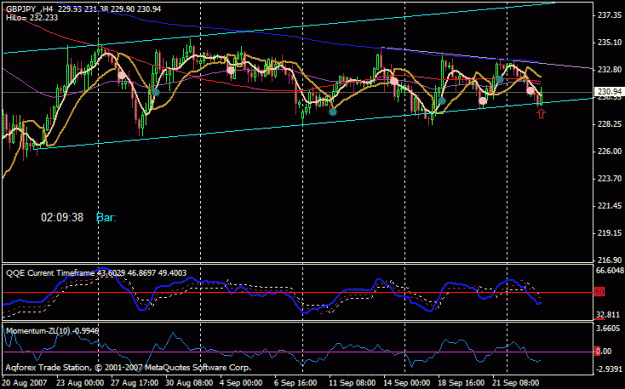
Task: Click the pink signal dot nearest the red arrow
Action: click(x=530, y=90)
